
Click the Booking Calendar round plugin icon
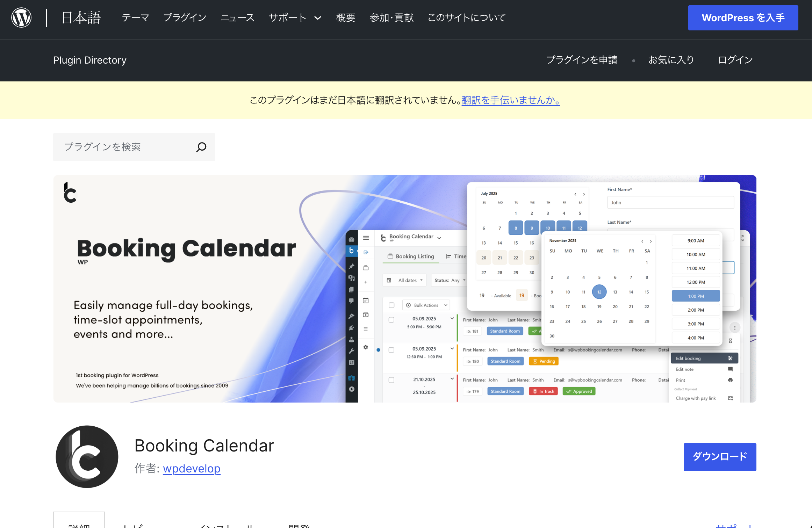(87, 456)
